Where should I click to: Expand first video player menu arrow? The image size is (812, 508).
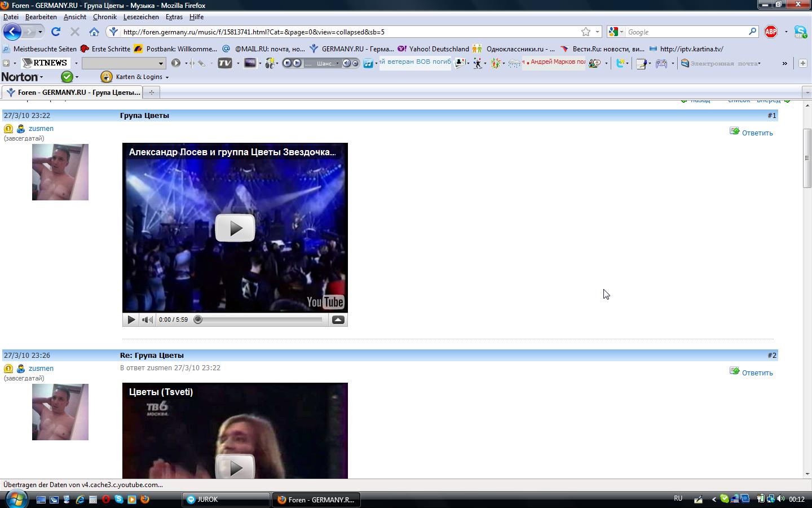point(338,319)
